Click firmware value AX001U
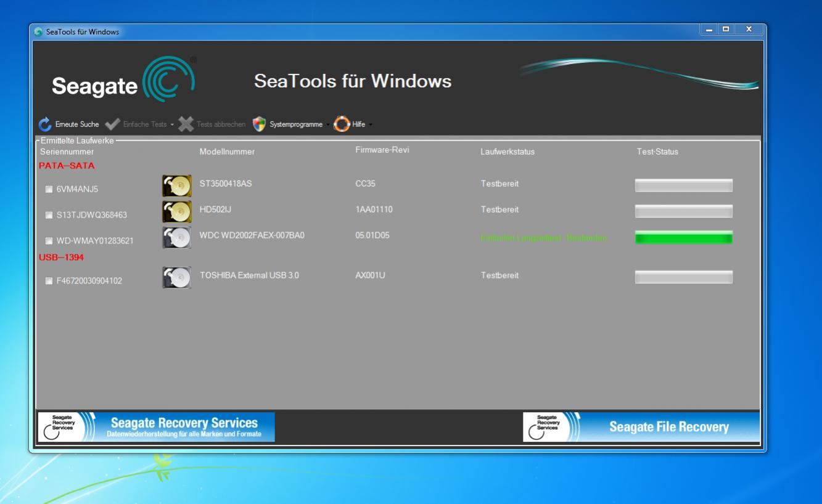Screen dimensions: 822x504 point(370,275)
